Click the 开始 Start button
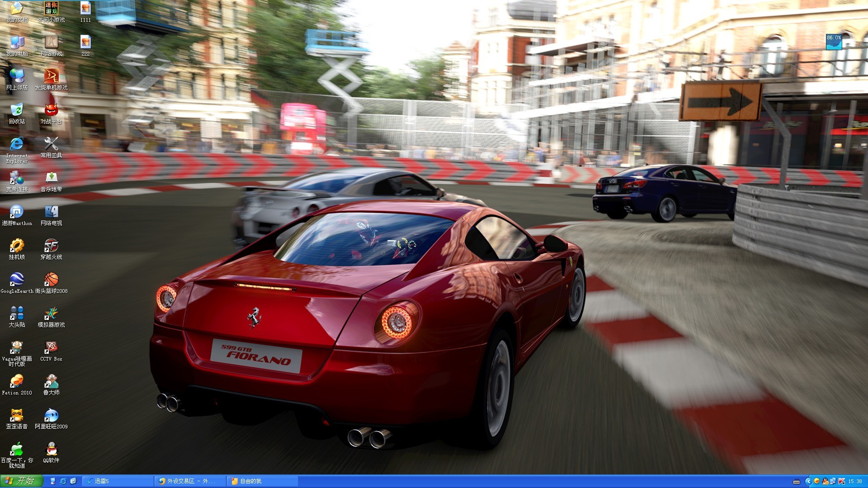The width and height of the screenshot is (868, 488). point(21,481)
